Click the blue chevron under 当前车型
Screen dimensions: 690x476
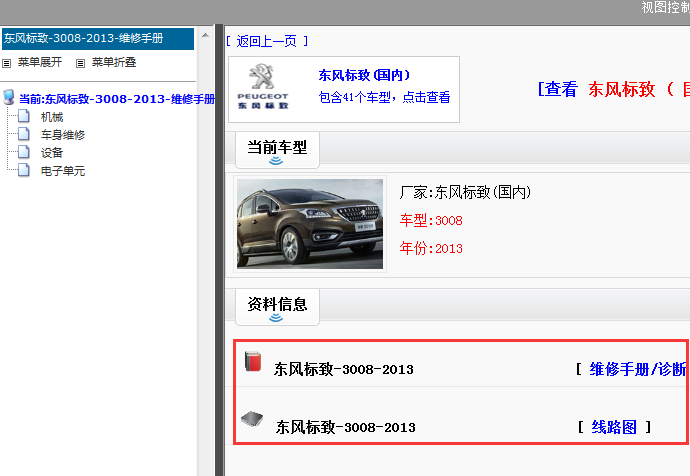(x=276, y=161)
